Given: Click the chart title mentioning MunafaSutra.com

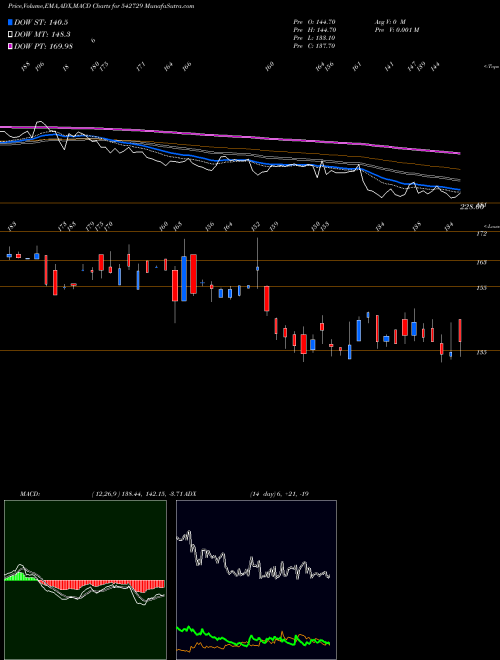Looking at the screenshot, I should (x=101, y=7).
